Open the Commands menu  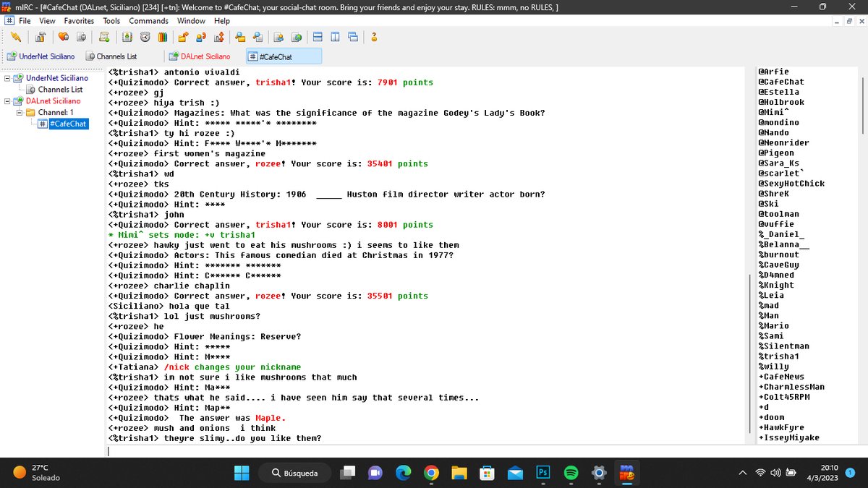coord(148,21)
